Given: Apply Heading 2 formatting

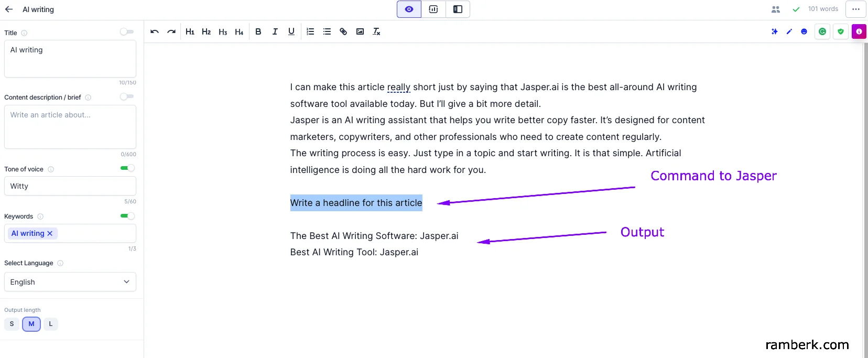Looking at the screenshot, I should [x=207, y=32].
